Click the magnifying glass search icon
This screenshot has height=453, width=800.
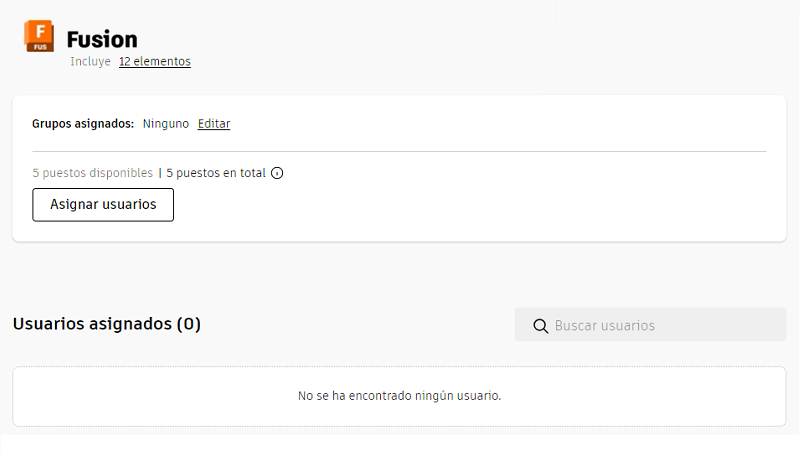(x=540, y=326)
